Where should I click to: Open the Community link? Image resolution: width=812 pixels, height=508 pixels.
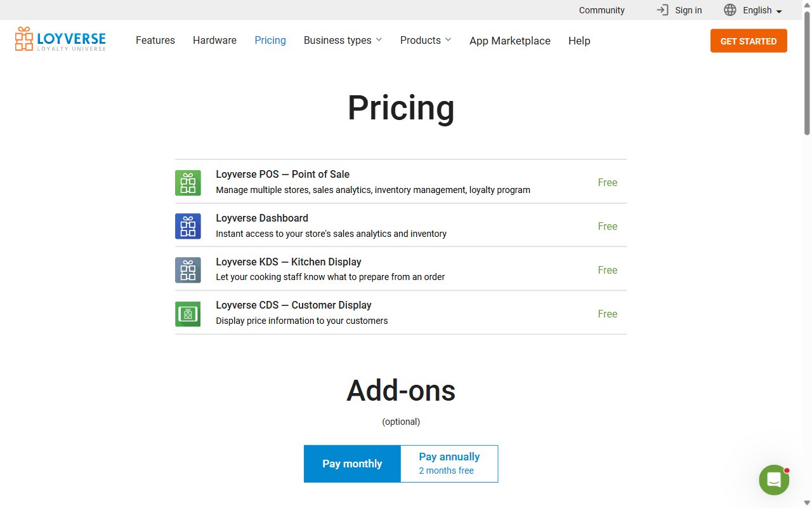click(602, 10)
